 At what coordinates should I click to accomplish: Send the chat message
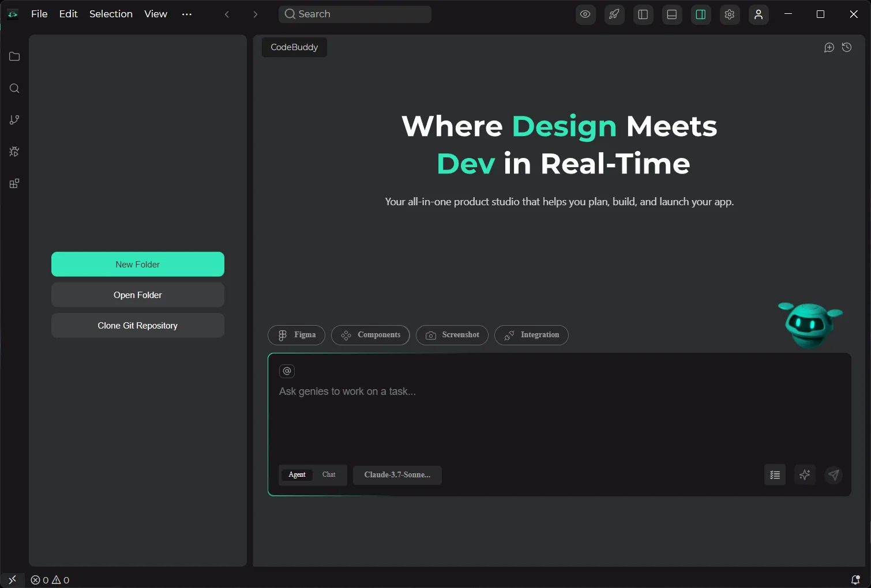tap(833, 475)
